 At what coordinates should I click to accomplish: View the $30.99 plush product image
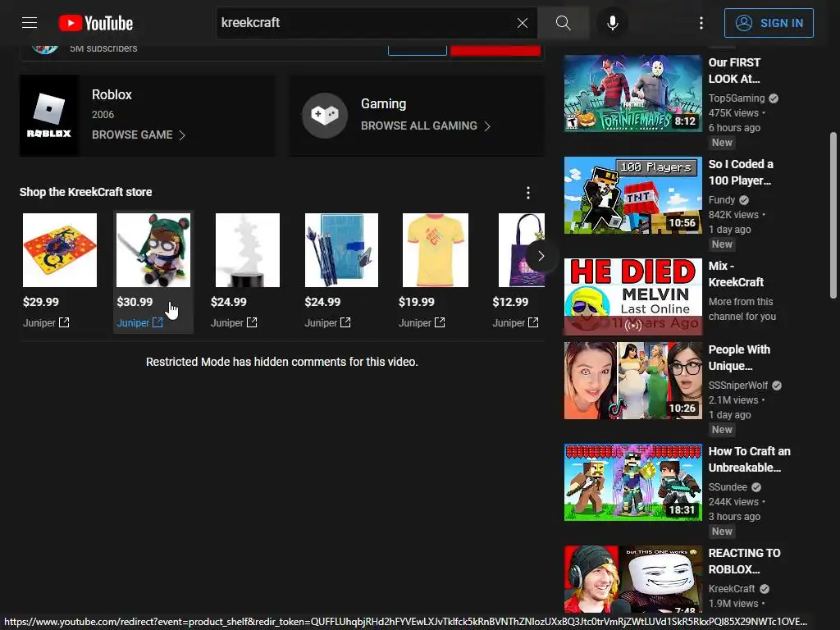tap(153, 249)
